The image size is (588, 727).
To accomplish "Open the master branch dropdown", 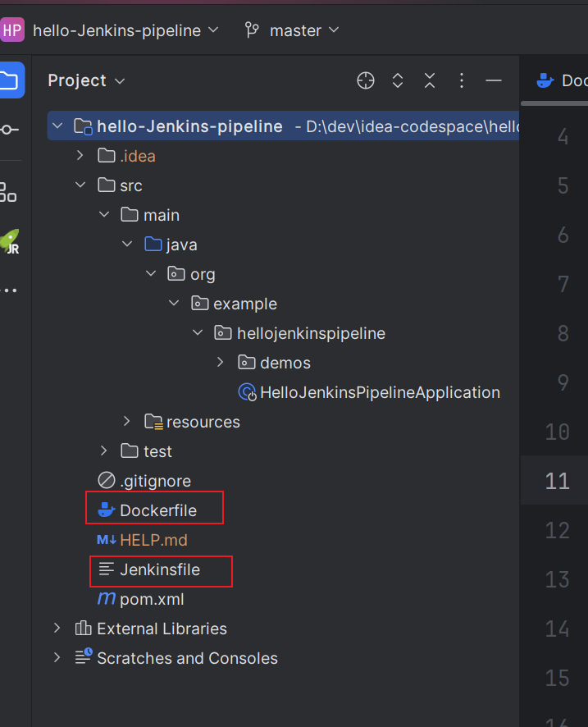I will click(303, 30).
